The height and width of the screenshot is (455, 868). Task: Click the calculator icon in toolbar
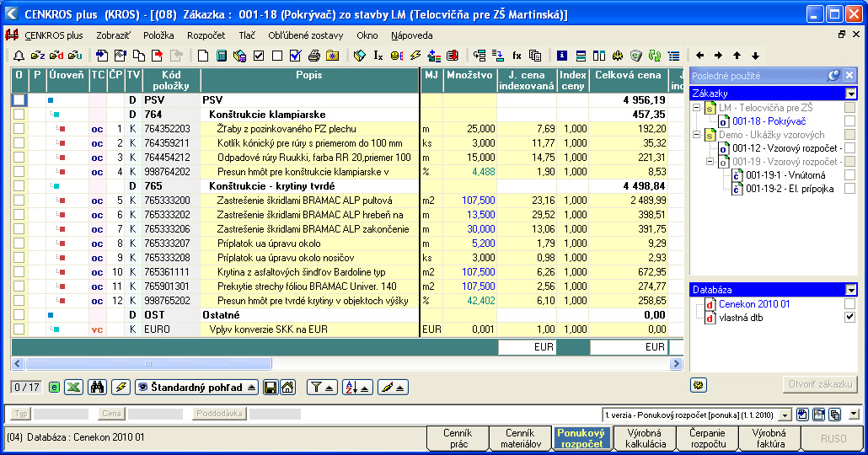(222, 56)
